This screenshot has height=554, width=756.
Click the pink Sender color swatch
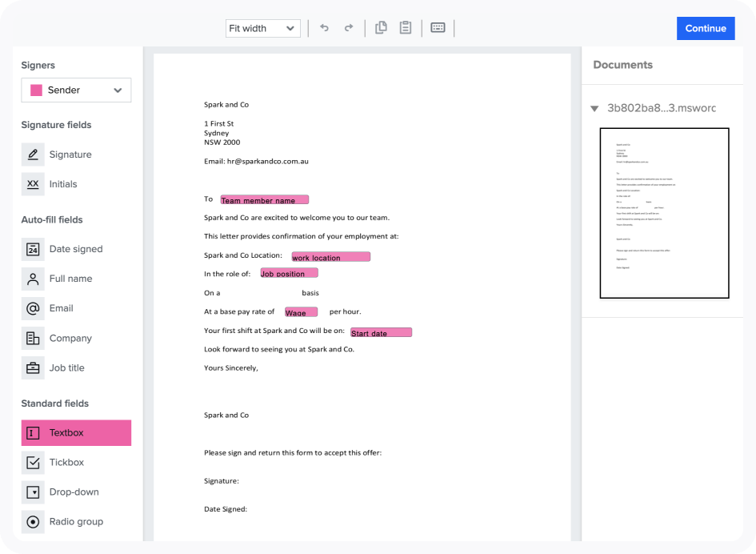pos(35,90)
